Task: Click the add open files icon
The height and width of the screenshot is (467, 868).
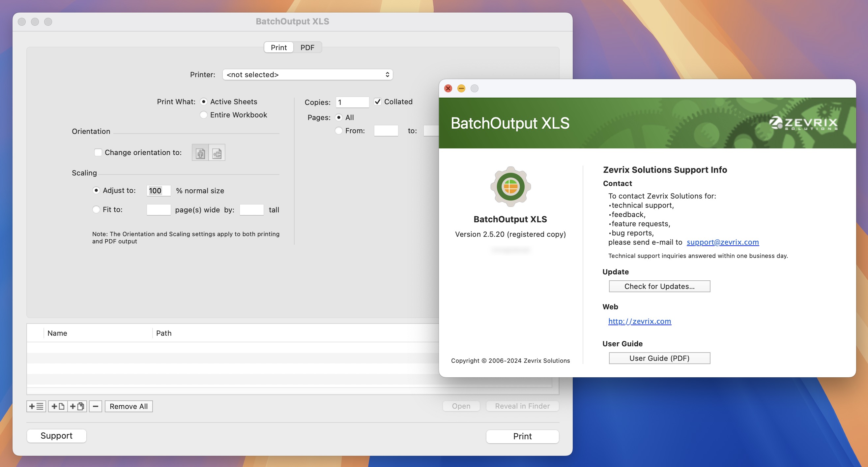Action: coord(75,407)
